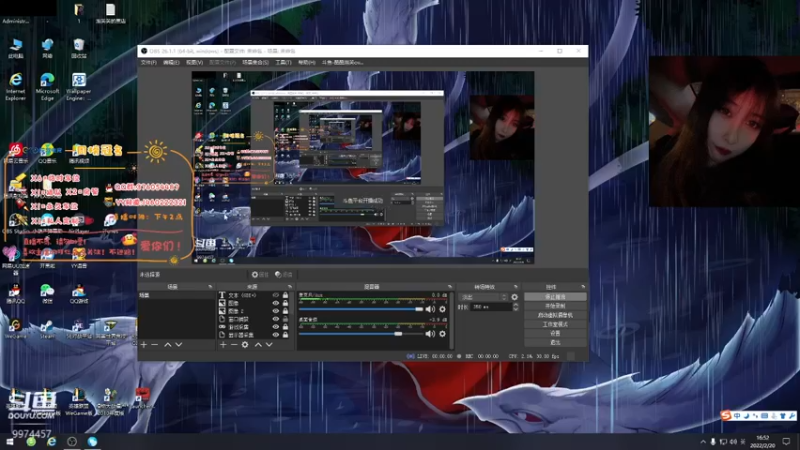This screenshot has height=450, width=800.
Task: Open 腾讯QQ desktop icon
Action: 15,294
